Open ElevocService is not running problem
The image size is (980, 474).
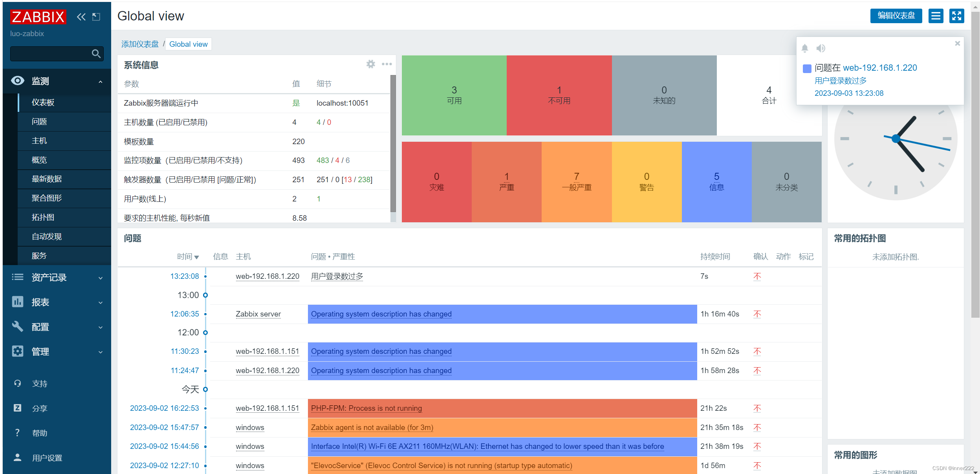tap(441, 465)
